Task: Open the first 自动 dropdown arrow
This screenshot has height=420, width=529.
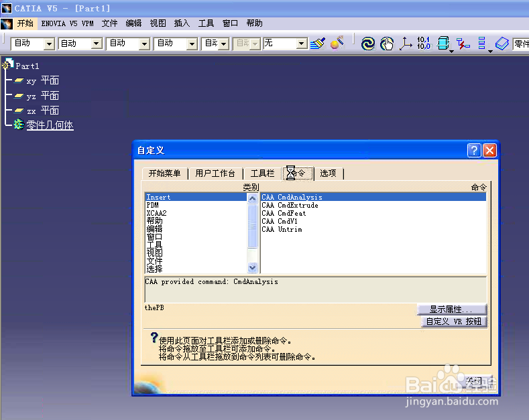Action: [49, 44]
